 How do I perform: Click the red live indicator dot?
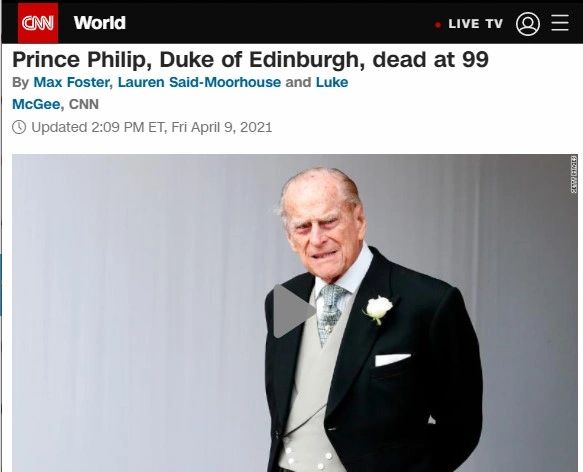438,25
